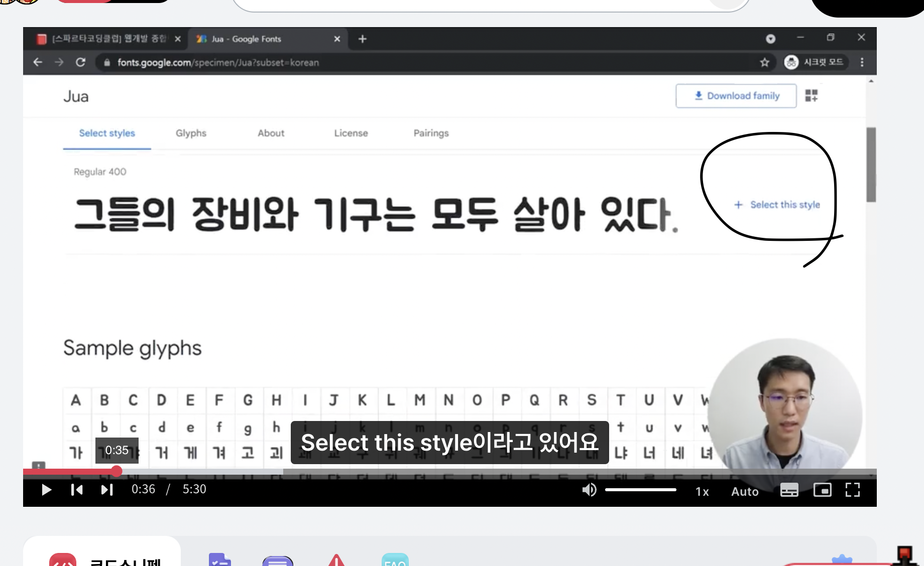Viewport: 924px width, 566px height.
Task: Switch to the Glyphs tab
Action: (x=191, y=133)
